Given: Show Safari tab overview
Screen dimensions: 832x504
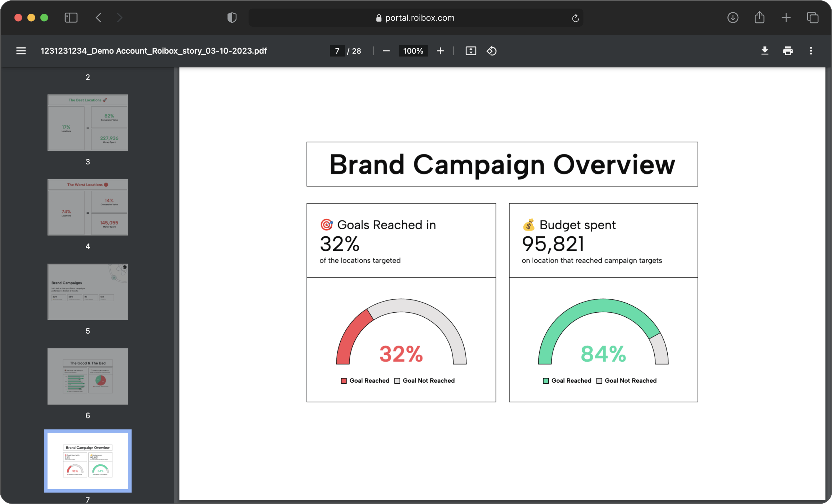Looking at the screenshot, I should pos(813,18).
